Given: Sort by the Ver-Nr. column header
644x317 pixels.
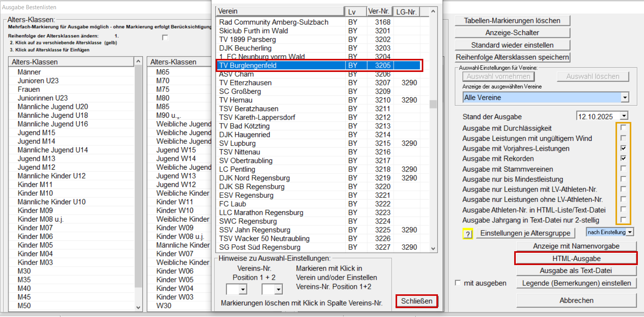Looking at the screenshot, I should click(x=379, y=12).
